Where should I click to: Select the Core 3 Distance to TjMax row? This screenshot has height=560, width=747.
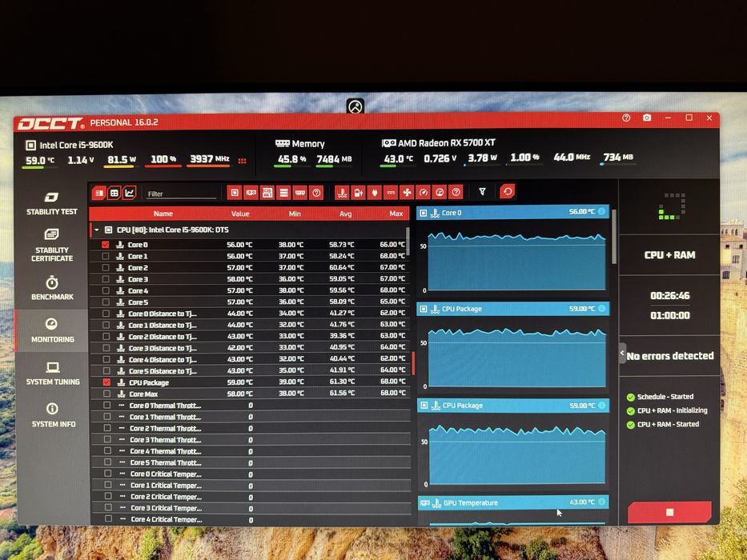249,348
